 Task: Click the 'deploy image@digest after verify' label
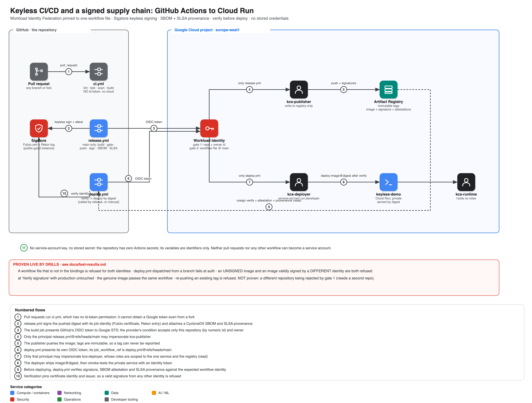[343, 176]
